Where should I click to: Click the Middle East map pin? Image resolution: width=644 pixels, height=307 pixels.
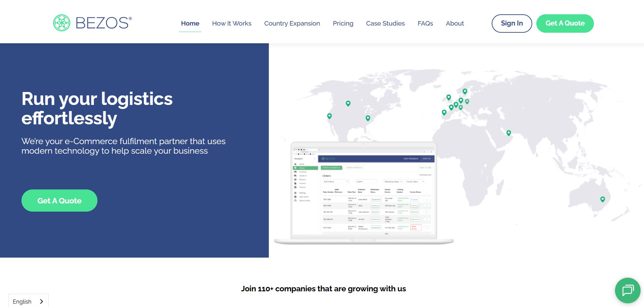tap(508, 133)
